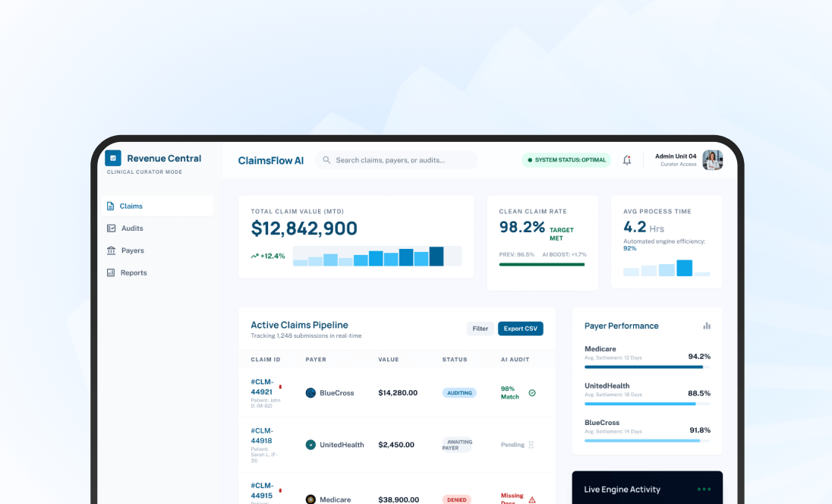
Task: Open the Filter options
Action: coord(480,329)
